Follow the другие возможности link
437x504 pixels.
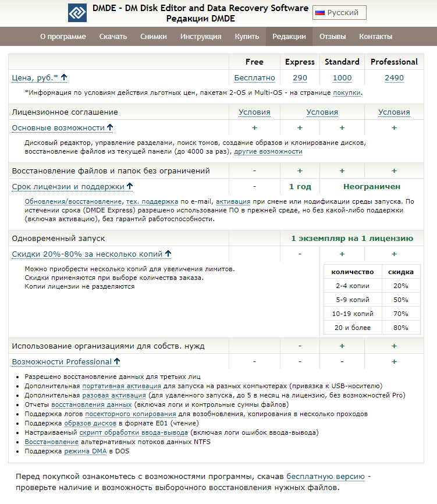click(x=268, y=151)
